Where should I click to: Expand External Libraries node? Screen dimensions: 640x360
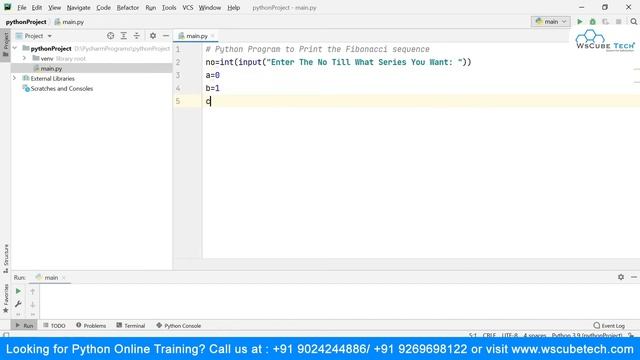pos(15,78)
